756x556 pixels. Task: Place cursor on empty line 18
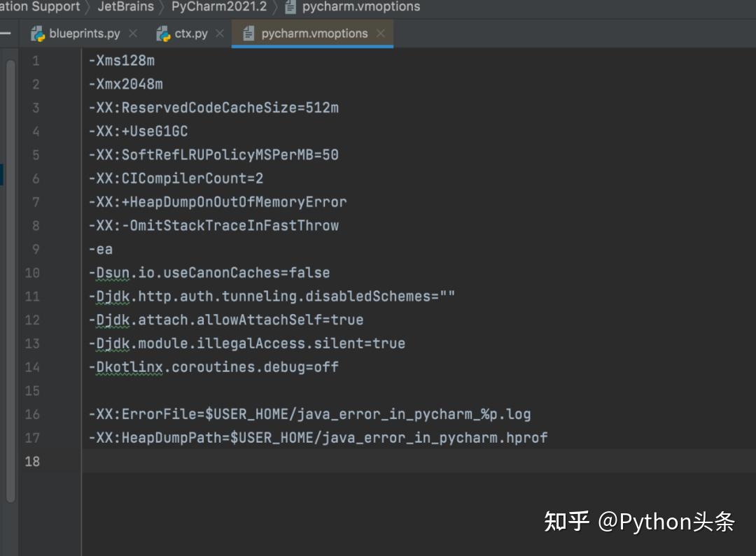pyautogui.click(x=419, y=461)
